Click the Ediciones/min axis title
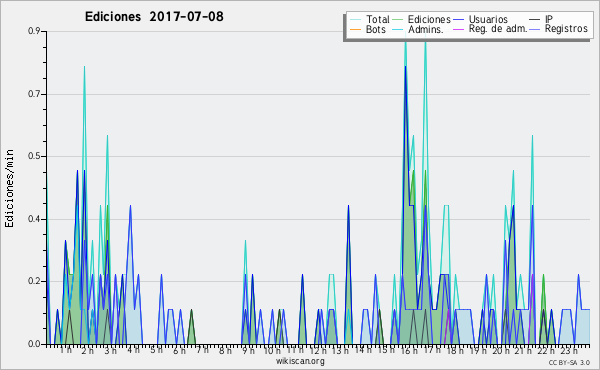The image size is (600, 370). (x=9, y=188)
